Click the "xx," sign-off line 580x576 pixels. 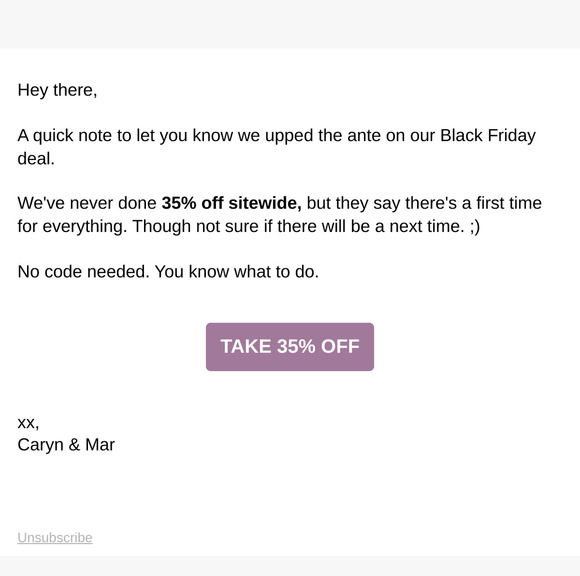click(x=28, y=423)
